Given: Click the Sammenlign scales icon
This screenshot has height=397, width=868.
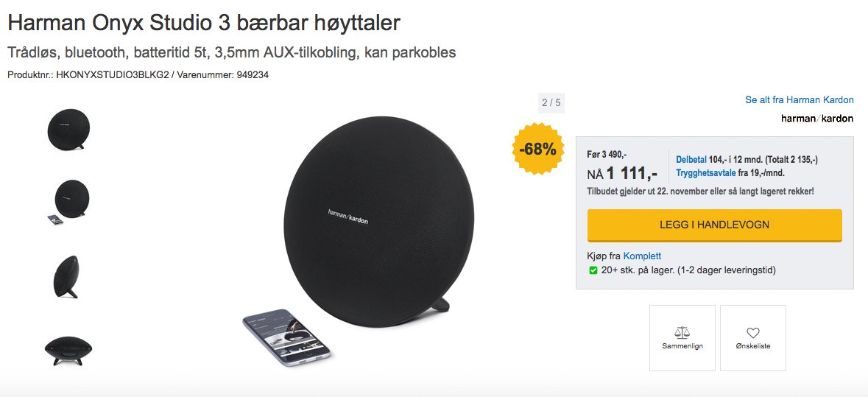Looking at the screenshot, I should [682, 332].
